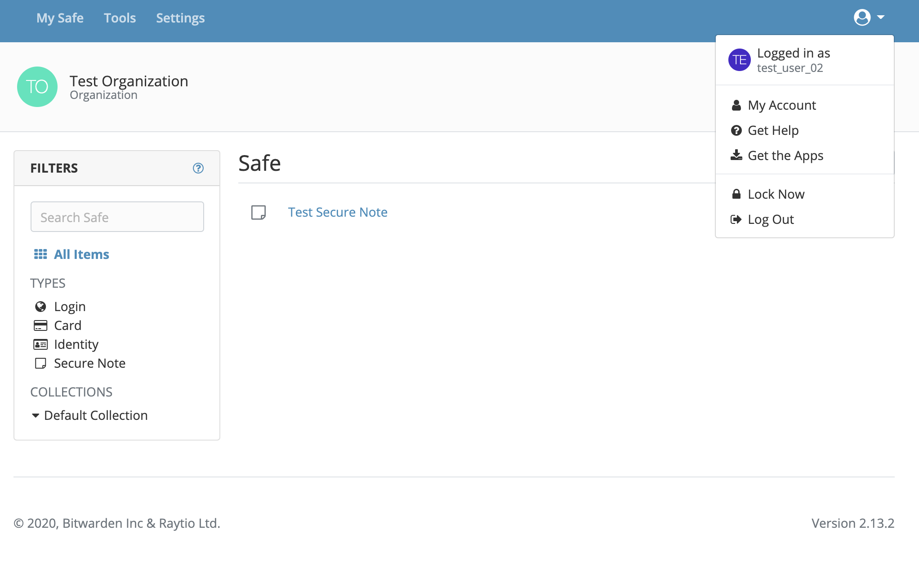Click the Log Out exit icon
The image size is (919, 588).
point(736,219)
